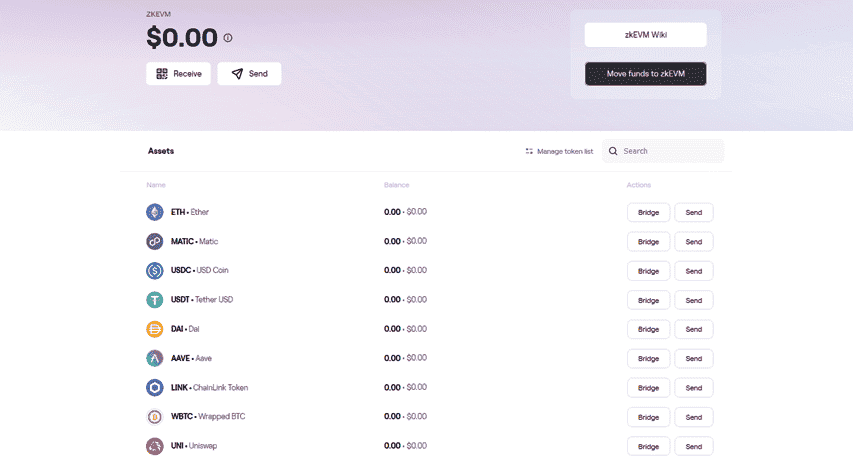Click Move funds to zkEVM button
Screen dimensions: 853x465
pos(646,74)
